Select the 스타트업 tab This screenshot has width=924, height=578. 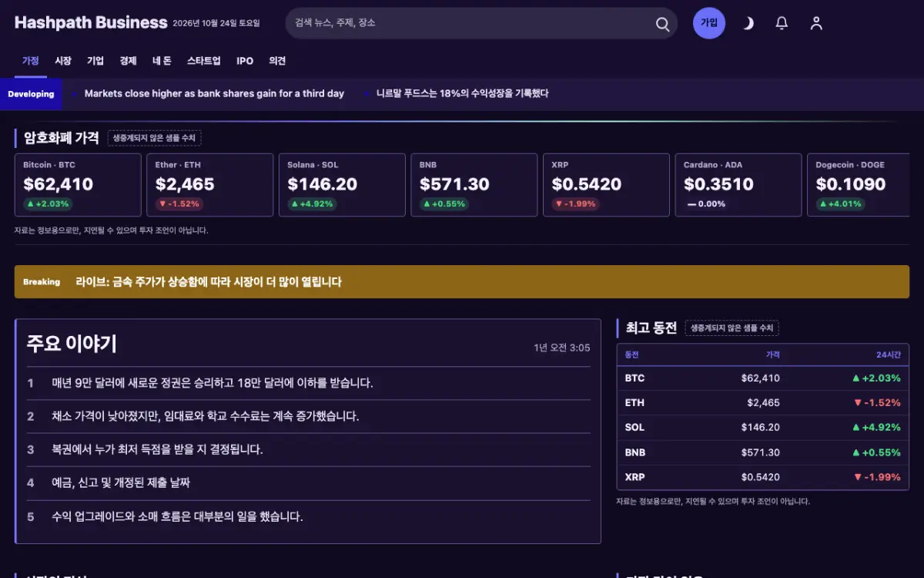[x=204, y=61]
